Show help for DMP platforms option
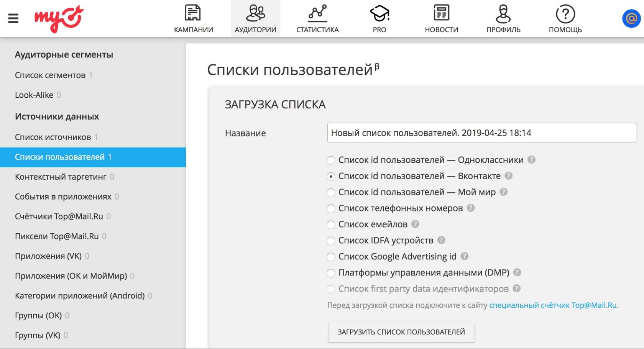This screenshot has width=644, height=349. point(517,272)
